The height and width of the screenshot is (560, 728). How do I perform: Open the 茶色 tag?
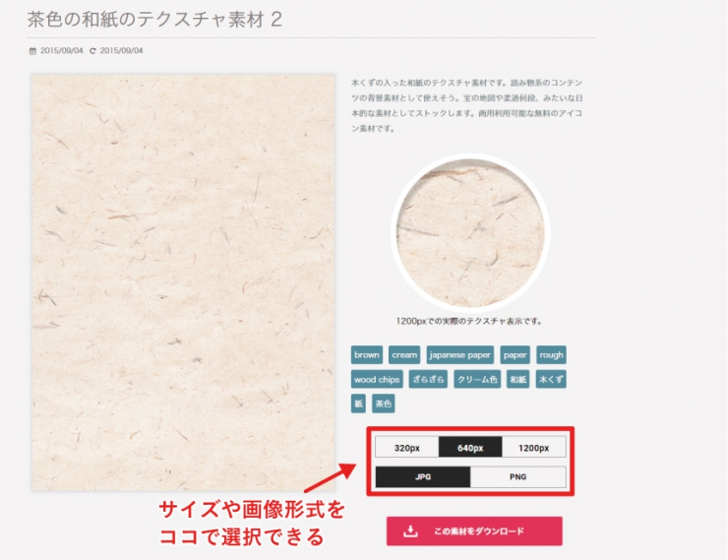point(384,404)
